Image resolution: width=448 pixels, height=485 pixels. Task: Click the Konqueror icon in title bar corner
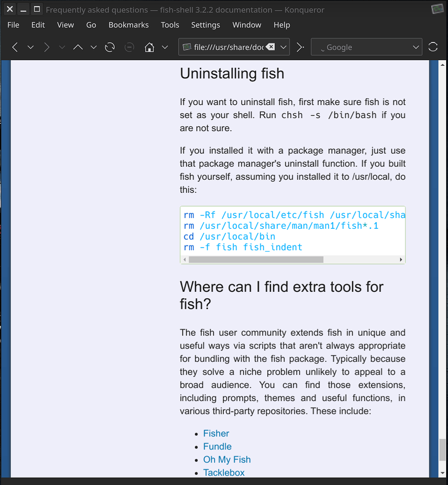pos(437,9)
